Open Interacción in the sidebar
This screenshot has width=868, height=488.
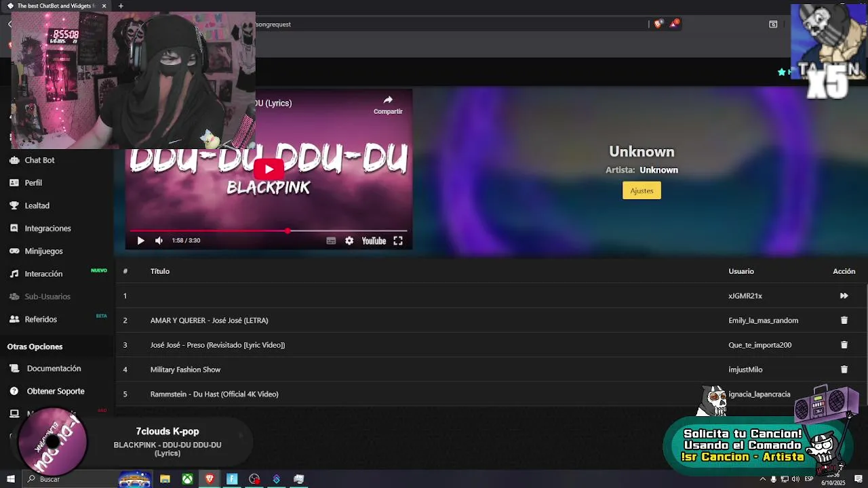pyautogui.click(x=43, y=274)
